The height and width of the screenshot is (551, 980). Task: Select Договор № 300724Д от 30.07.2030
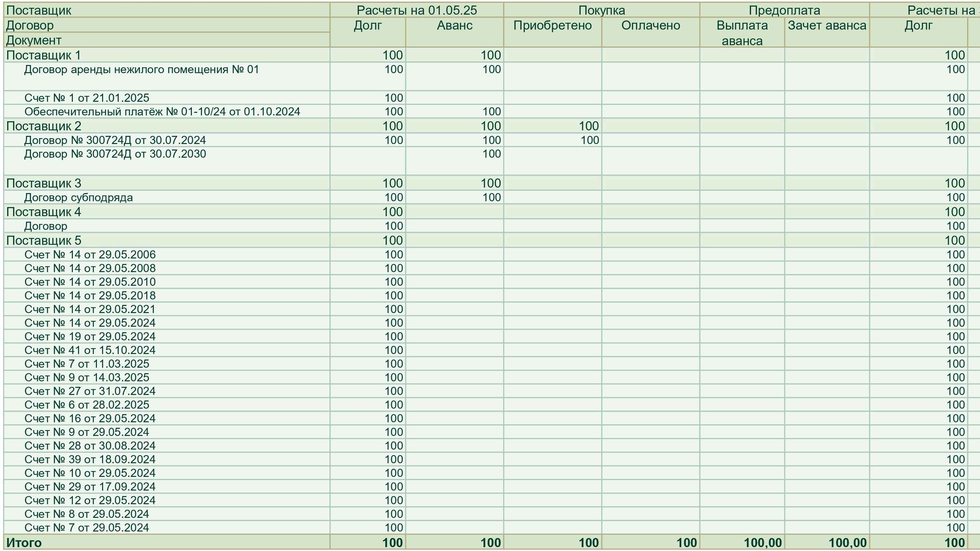(115, 154)
